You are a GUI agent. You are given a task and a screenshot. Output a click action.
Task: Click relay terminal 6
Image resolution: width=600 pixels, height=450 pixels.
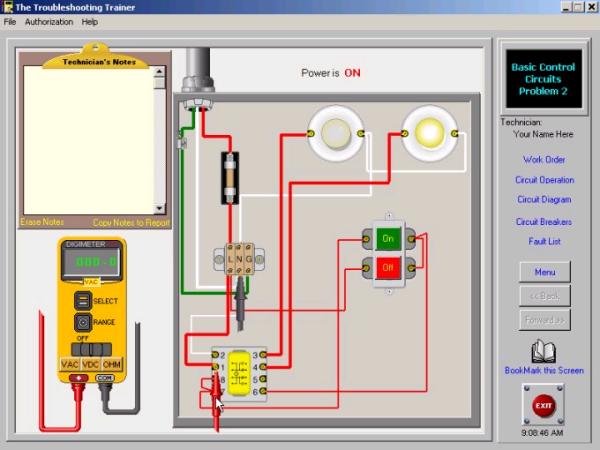263,391
